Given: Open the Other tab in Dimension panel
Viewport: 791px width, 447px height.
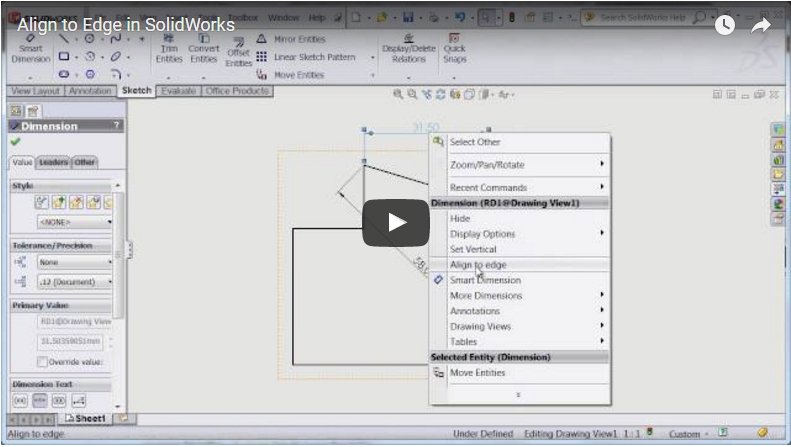Looking at the screenshot, I should coord(84,162).
